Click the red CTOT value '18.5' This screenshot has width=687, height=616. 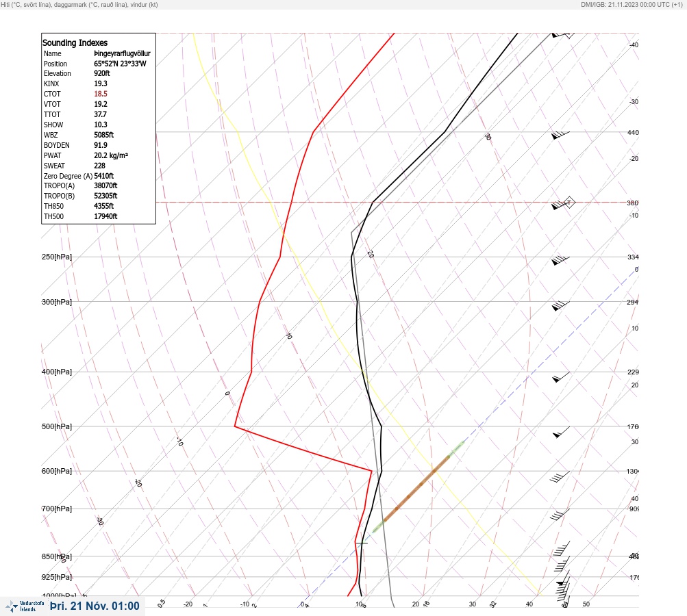point(100,94)
